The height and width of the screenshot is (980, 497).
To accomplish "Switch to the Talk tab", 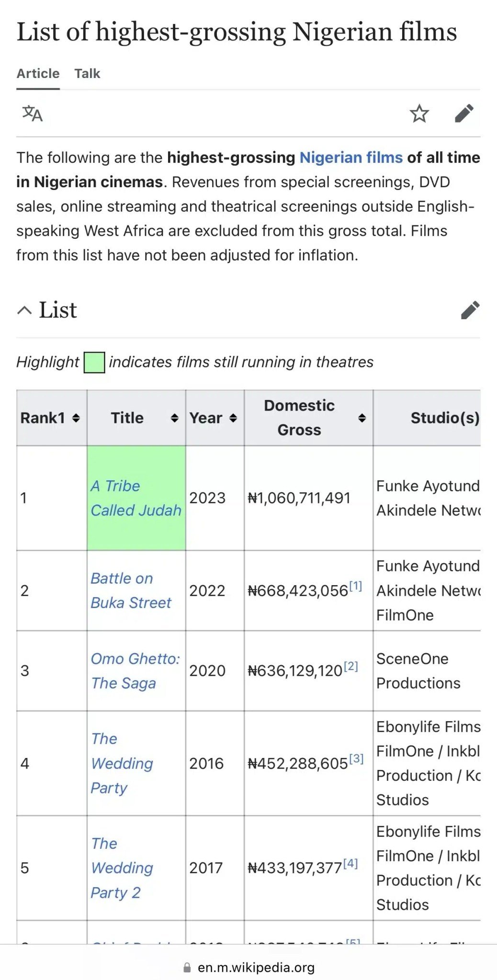I will (87, 74).
